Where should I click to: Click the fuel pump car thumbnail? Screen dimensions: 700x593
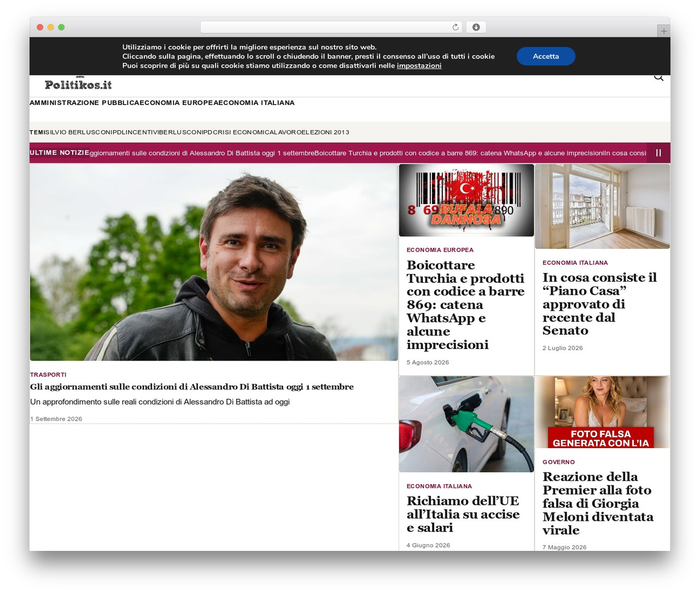pos(466,424)
